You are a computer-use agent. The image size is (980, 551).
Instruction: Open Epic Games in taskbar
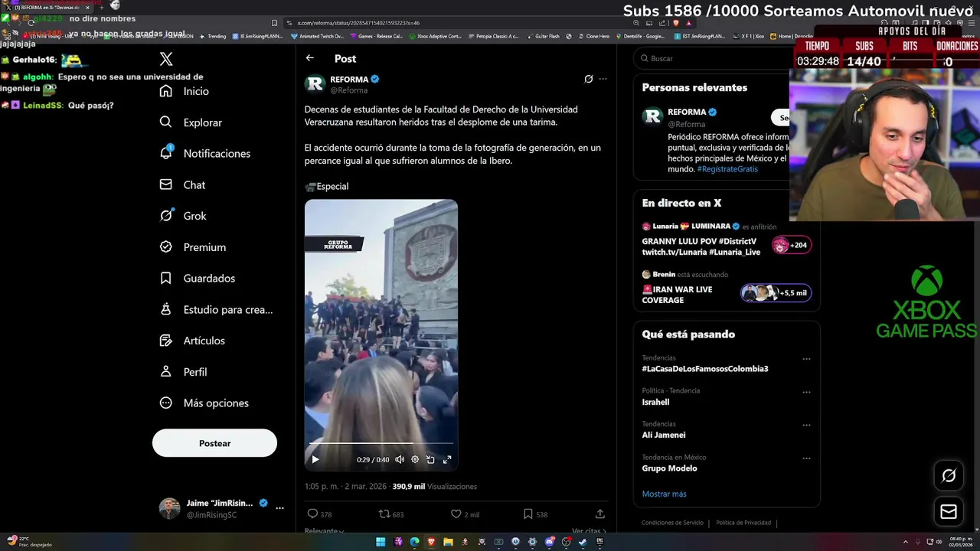(x=599, y=542)
